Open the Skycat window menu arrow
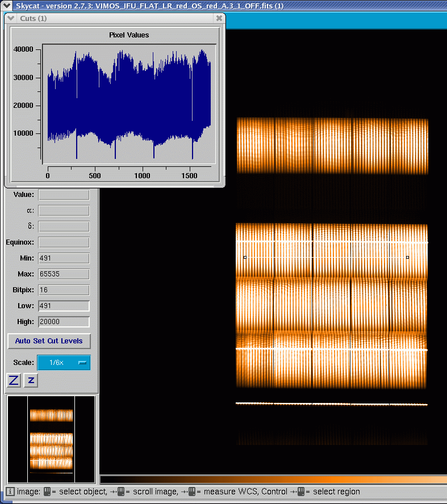This screenshot has height=504, width=447. point(6,6)
